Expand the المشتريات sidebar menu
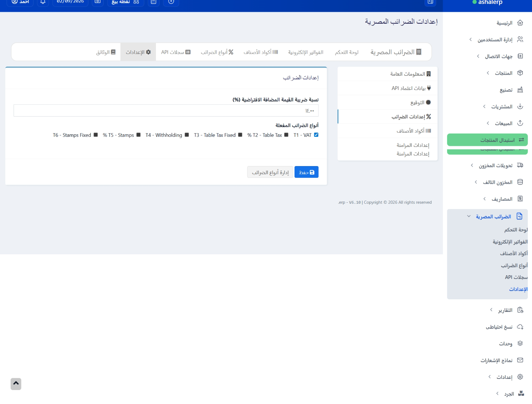The height and width of the screenshot is (404, 532). 484,106
